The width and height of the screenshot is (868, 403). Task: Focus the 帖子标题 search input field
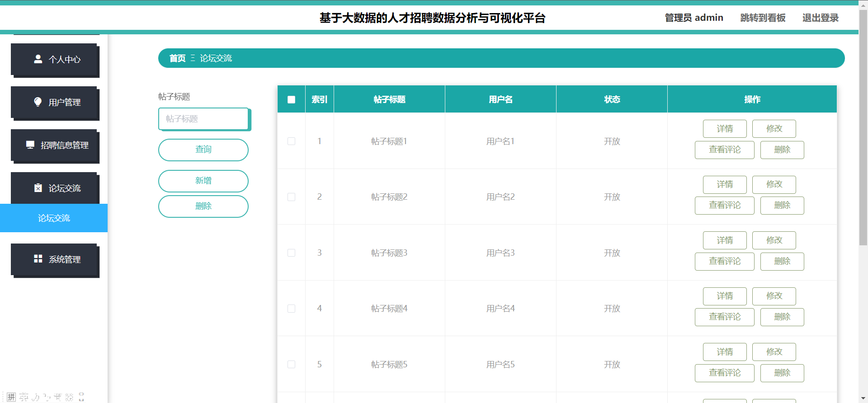[203, 118]
